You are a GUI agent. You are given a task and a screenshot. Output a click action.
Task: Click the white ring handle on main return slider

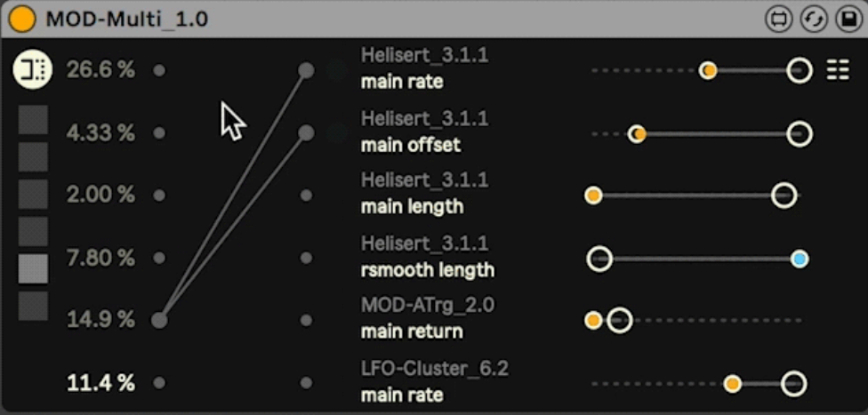[x=620, y=321]
